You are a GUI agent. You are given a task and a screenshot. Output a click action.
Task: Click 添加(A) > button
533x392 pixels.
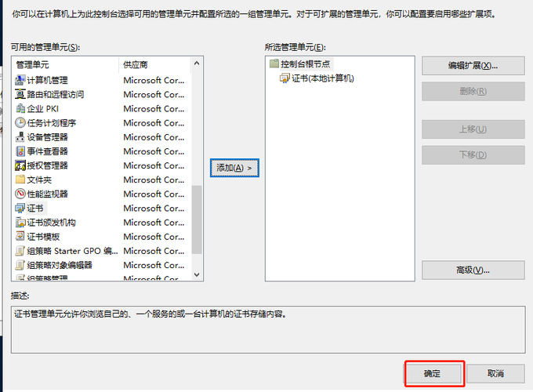coord(234,168)
